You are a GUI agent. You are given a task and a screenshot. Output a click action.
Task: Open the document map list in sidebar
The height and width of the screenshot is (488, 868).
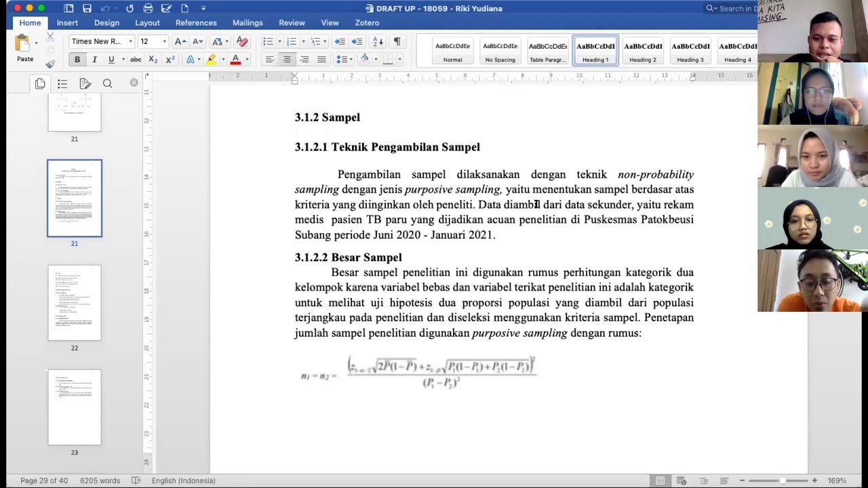(62, 83)
